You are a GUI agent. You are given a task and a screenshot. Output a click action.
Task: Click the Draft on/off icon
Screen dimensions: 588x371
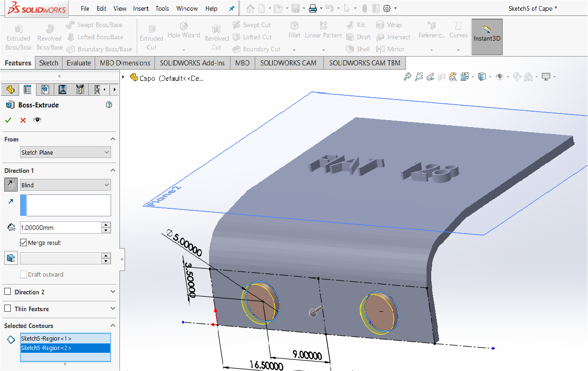point(11,258)
